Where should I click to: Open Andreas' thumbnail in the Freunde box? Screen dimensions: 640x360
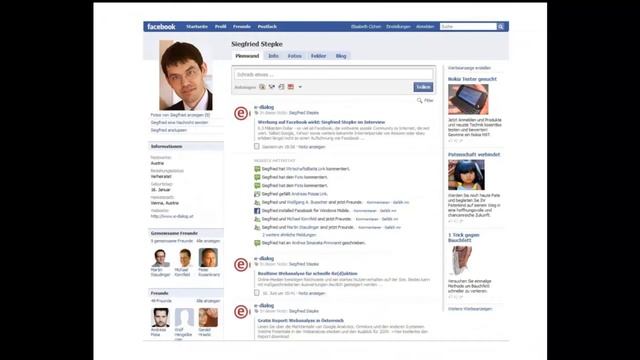160,318
